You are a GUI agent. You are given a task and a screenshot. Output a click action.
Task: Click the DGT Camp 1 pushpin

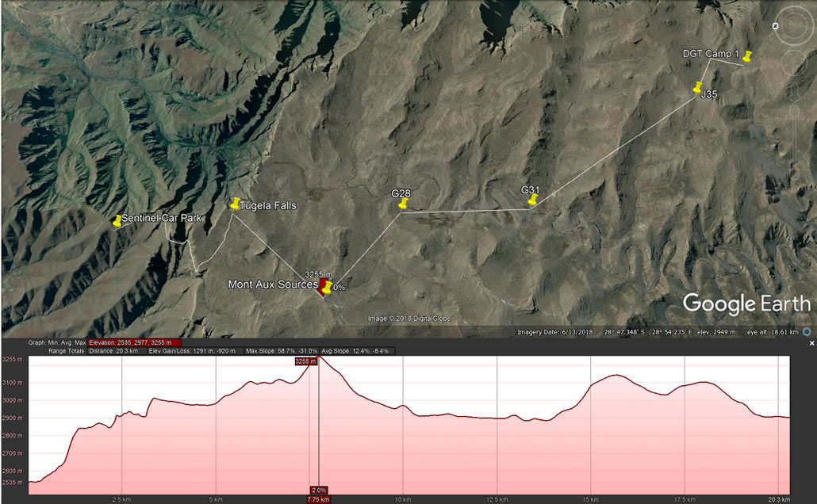tap(746, 55)
